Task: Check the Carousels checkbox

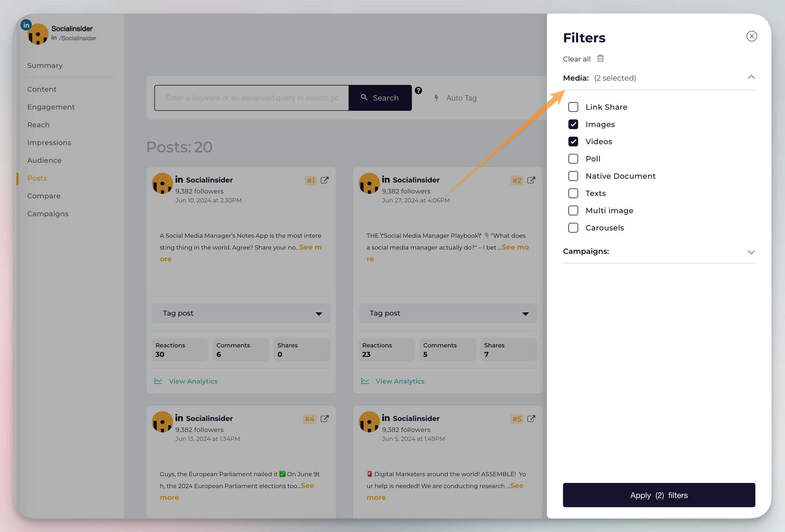Action: tap(573, 228)
